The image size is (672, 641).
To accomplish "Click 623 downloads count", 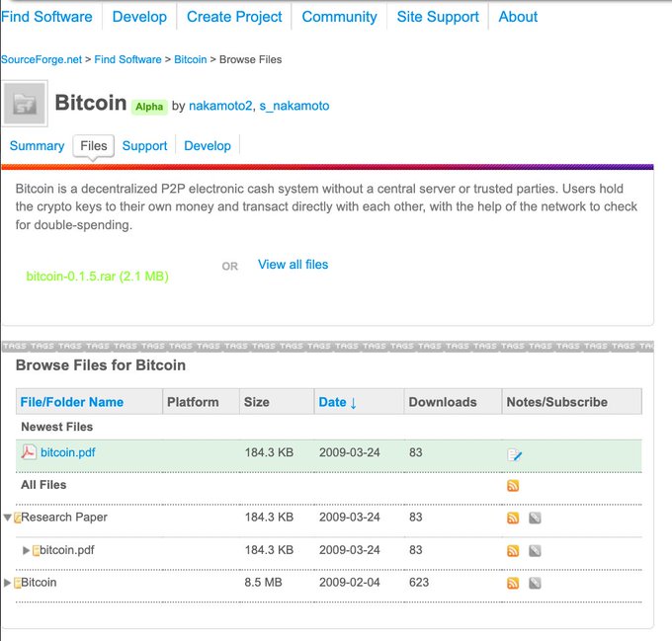I will 419,583.
